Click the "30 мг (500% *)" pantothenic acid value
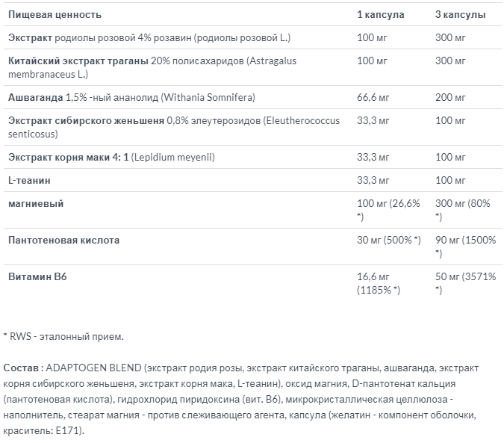This screenshot has width=504, height=443. [x=390, y=240]
